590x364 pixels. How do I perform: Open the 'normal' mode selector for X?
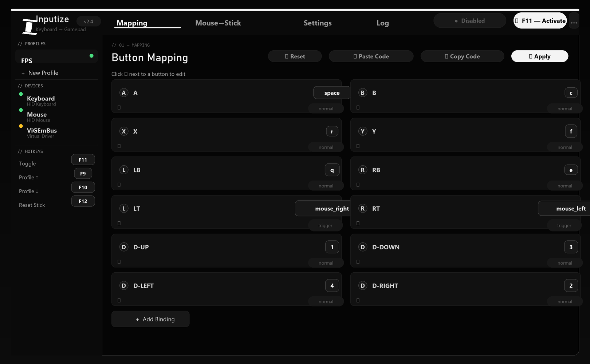point(326,147)
